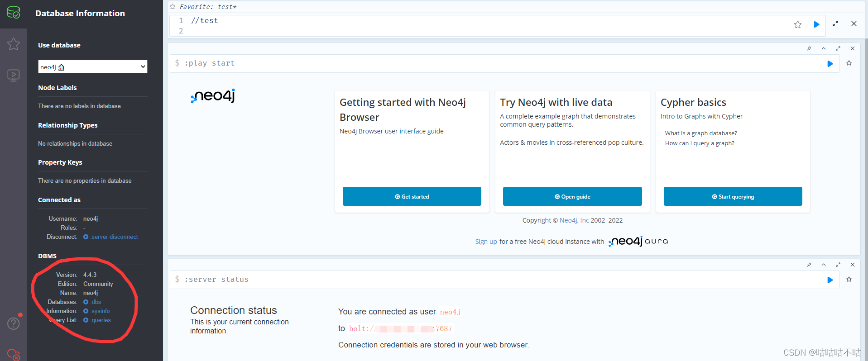Rerun the :server status command
The image size is (868, 361).
pos(830,280)
